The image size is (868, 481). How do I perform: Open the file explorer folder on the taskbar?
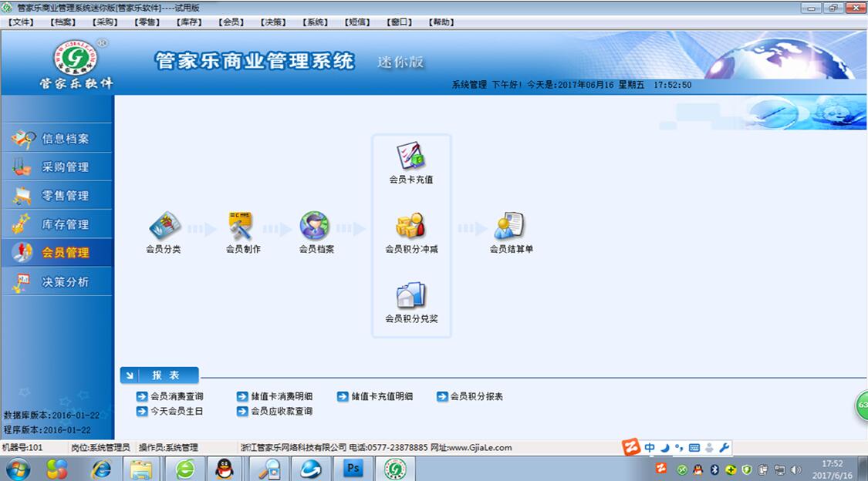(x=141, y=469)
